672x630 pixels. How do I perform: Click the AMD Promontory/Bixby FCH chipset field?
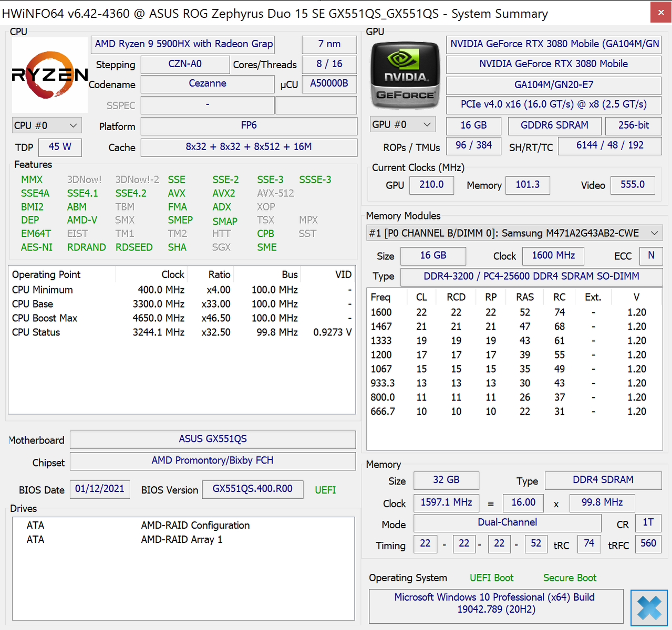213,461
